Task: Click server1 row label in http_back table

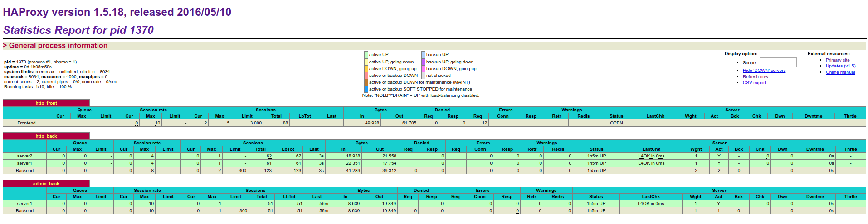Action: tap(24, 163)
